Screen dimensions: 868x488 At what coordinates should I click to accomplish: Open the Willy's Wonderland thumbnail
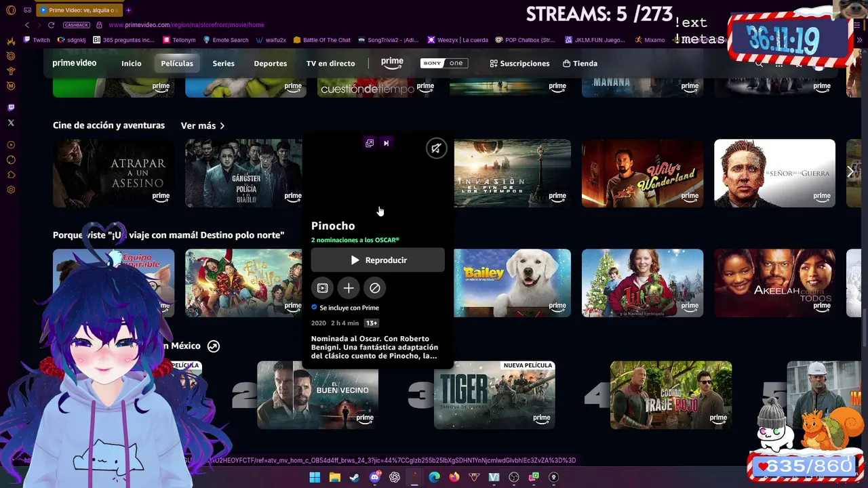tap(642, 173)
